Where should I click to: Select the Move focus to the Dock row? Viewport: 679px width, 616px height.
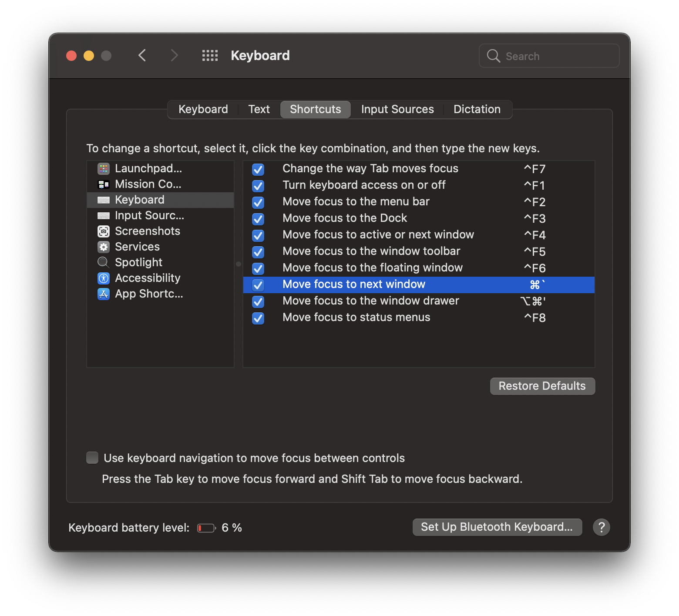(x=419, y=218)
